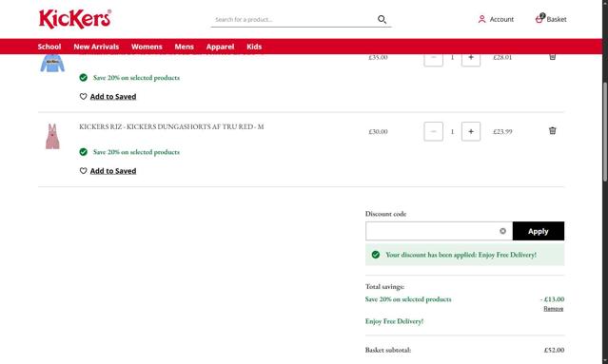Open the Basket icon in the header
Image resolution: width=608 pixels, height=364 pixels.
coord(539,18)
